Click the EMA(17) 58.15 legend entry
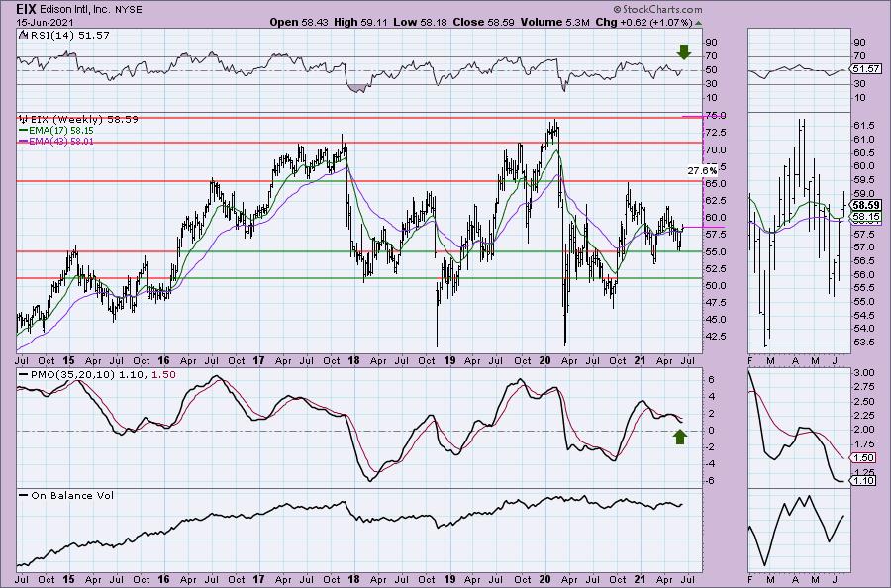The image size is (891, 588). coord(56,130)
